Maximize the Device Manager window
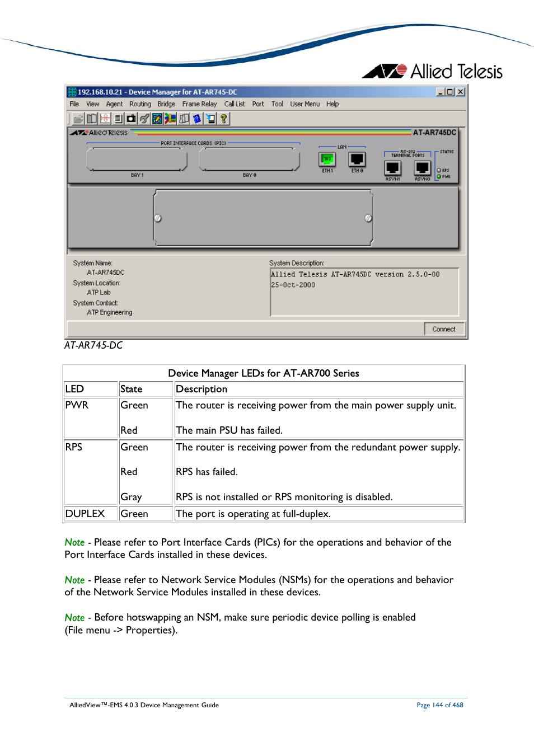This screenshot has height=756, width=534. tap(450, 92)
